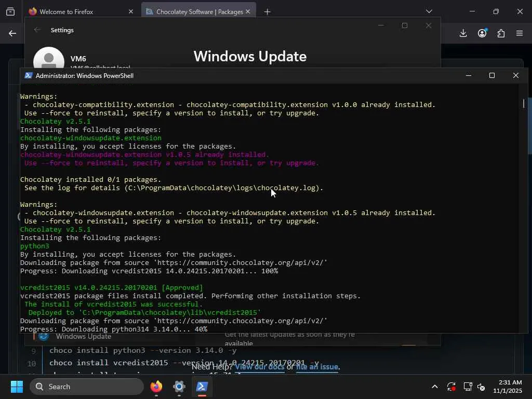
Task: Click View our docs link
Action: click(260, 367)
